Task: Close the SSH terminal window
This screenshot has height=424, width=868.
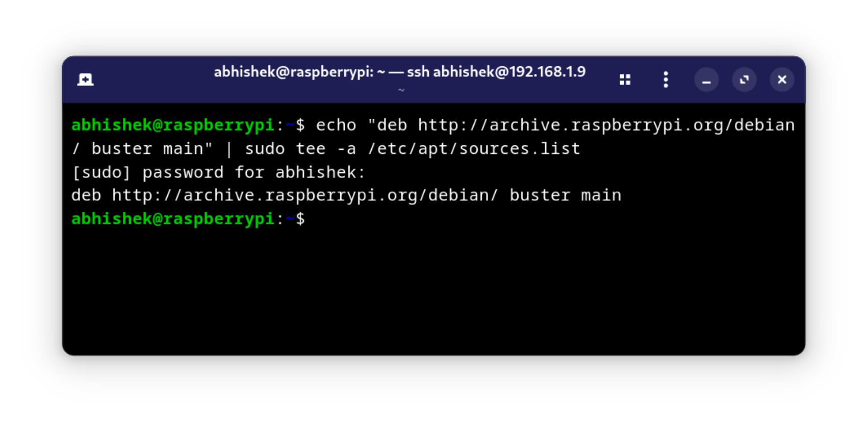Action: (782, 80)
